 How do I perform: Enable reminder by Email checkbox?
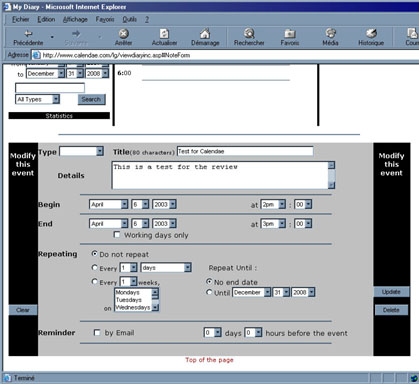[97, 332]
